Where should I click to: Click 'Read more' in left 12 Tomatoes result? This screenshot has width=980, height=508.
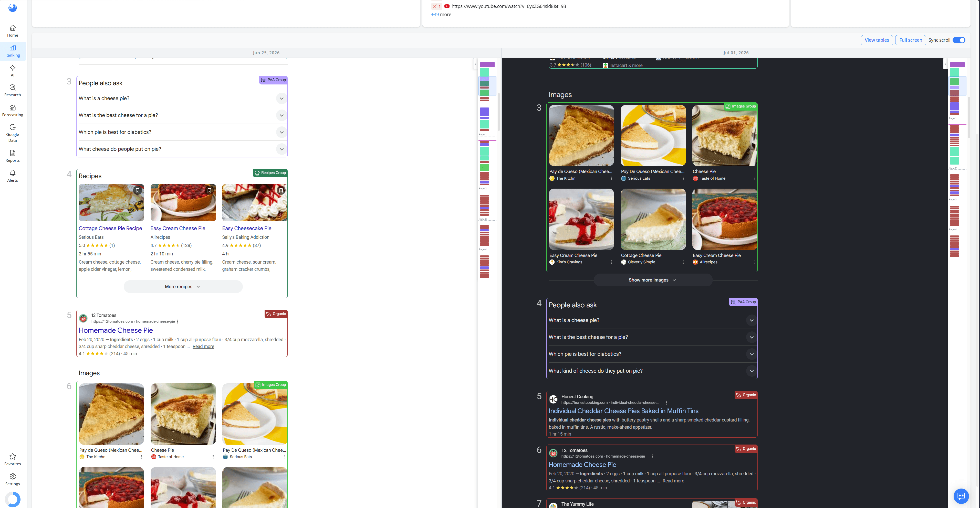click(203, 347)
